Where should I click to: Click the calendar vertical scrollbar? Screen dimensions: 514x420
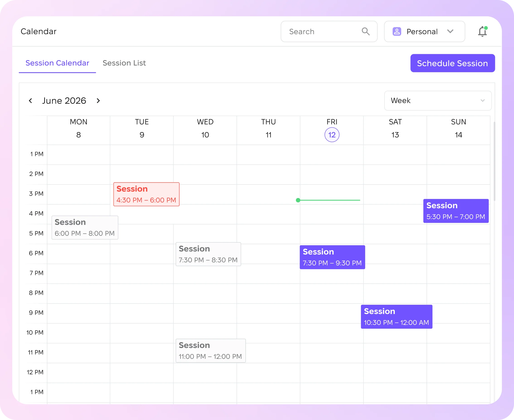(x=495, y=161)
